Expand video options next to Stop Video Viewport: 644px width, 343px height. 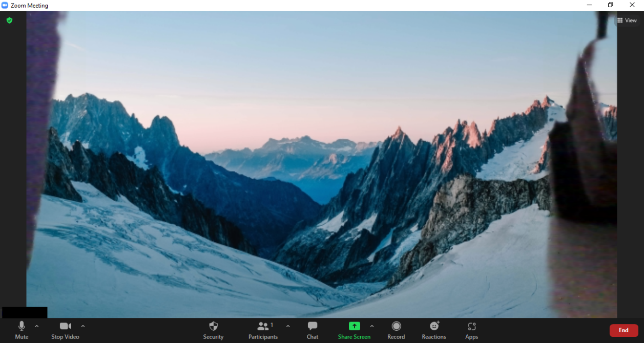tap(83, 326)
